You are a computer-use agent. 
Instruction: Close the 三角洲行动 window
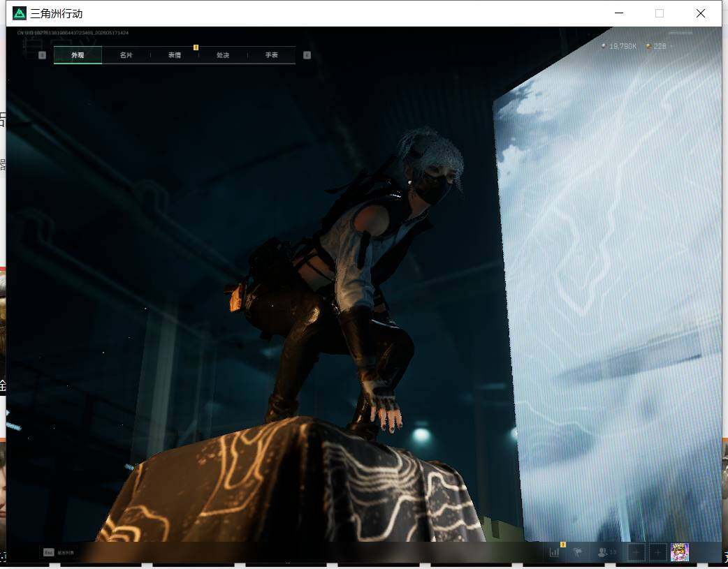pos(701,13)
